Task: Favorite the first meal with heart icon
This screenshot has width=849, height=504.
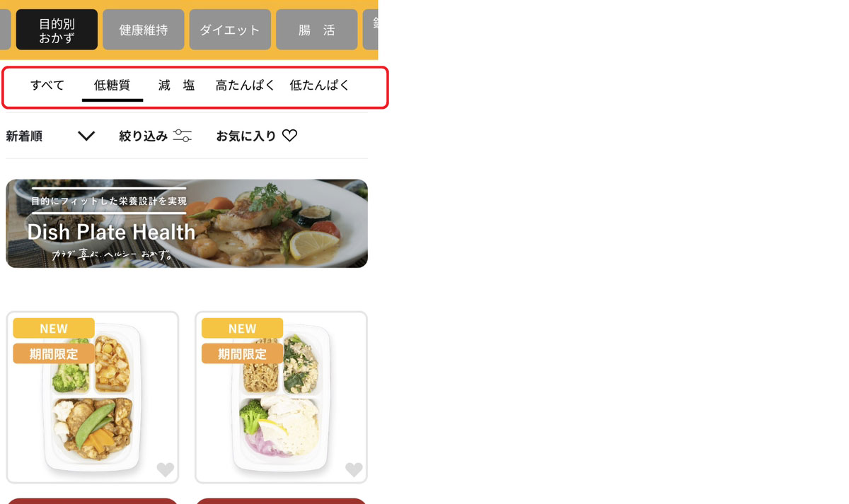Action: coord(165,469)
